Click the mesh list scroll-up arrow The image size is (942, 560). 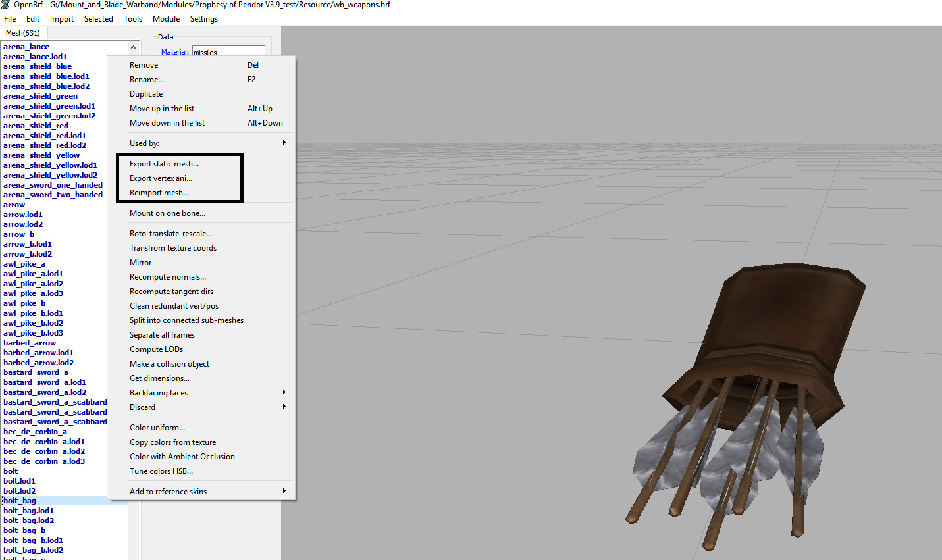click(x=134, y=47)
